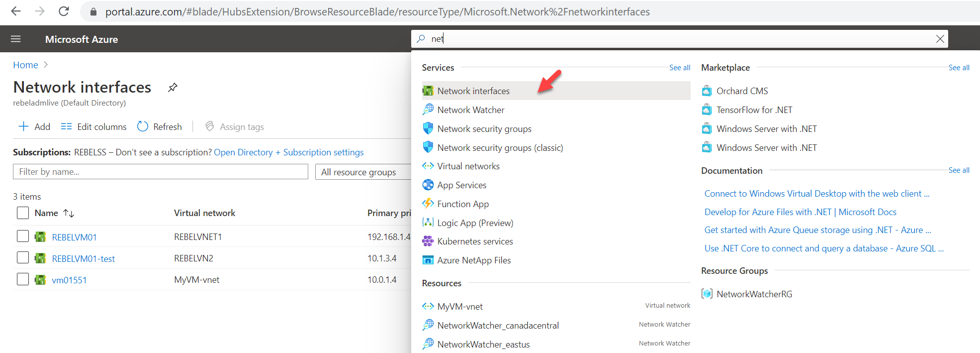Click the browser back arrow

[x=16, y=11]
